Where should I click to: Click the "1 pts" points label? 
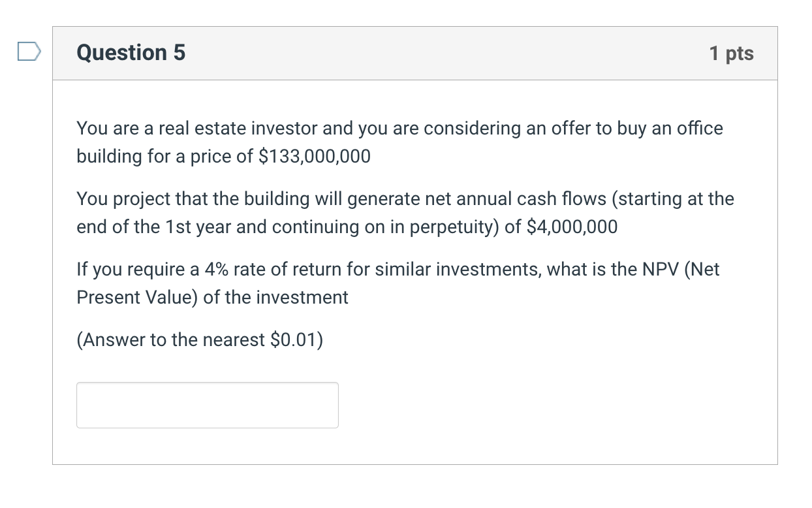pos(731,54)
